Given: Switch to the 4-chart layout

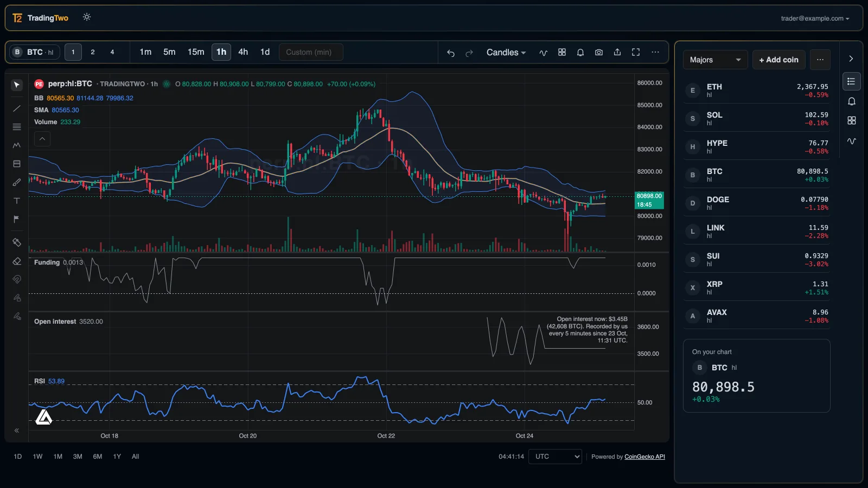Looking at the screenshot, I should click(112, 52).
